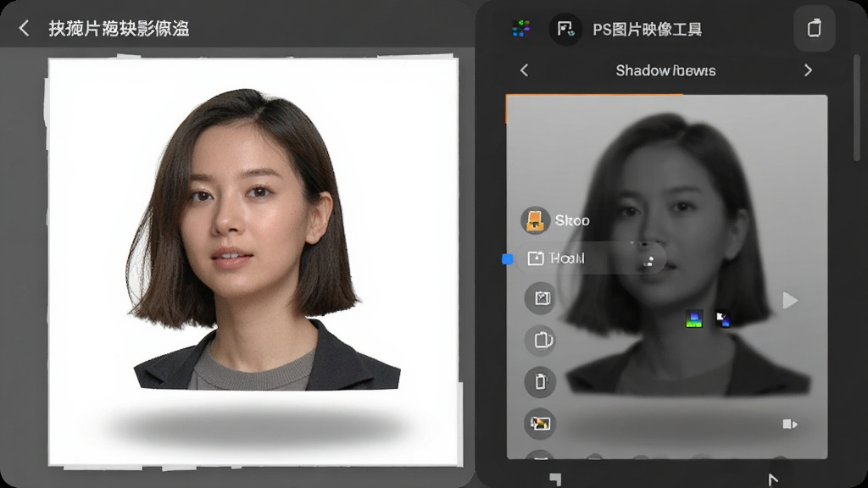This screenshot has height=488, width=868.
Task: Click the video camera icon near the shadow
Action: (790, 424)
